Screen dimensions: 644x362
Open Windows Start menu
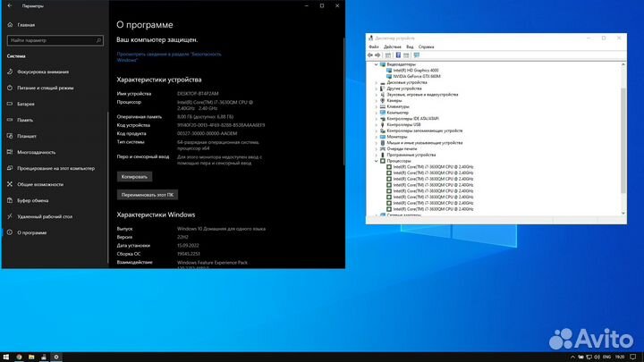[x=5, y=357]
